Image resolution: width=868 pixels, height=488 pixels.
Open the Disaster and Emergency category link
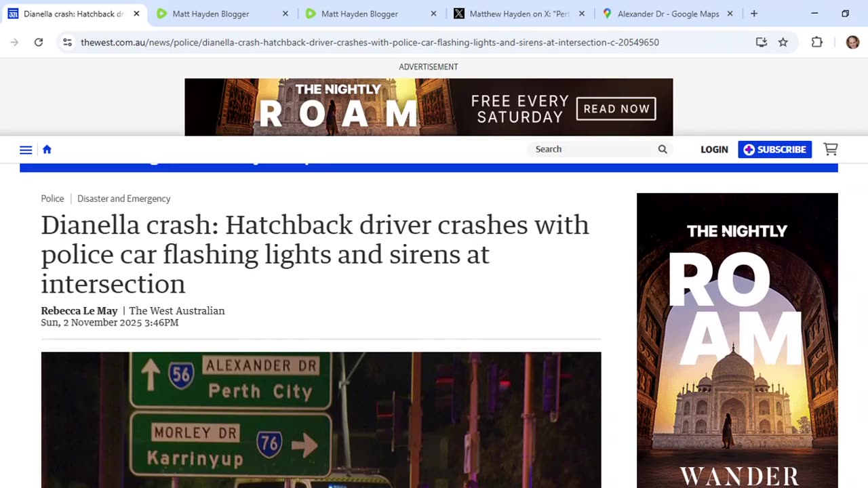[123, 199]
